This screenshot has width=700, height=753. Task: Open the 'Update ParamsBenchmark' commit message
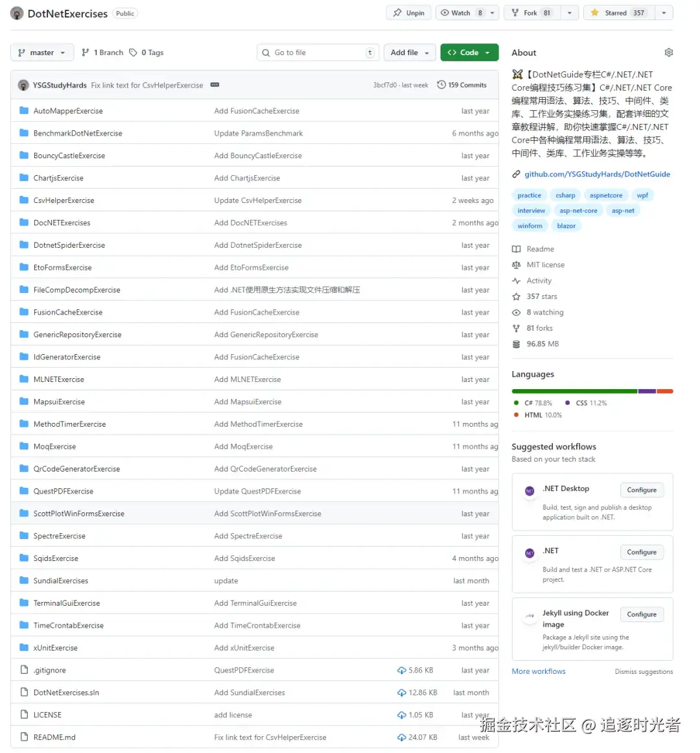pyautogui.click(x=258, y=133)
